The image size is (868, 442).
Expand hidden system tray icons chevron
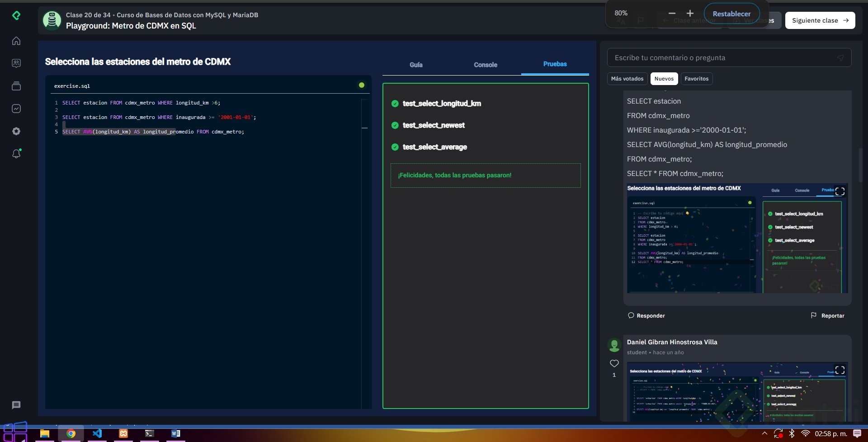(x=764, y=433)
